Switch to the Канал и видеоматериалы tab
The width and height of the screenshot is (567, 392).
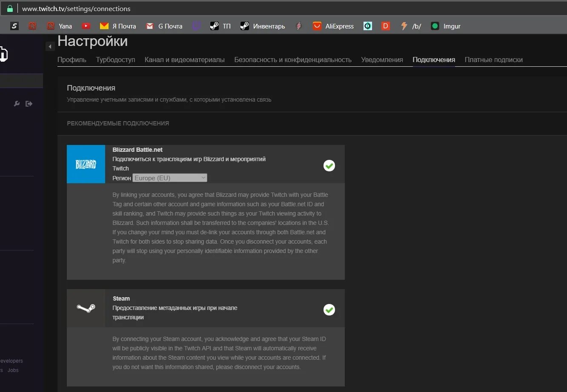pos(185,60)
